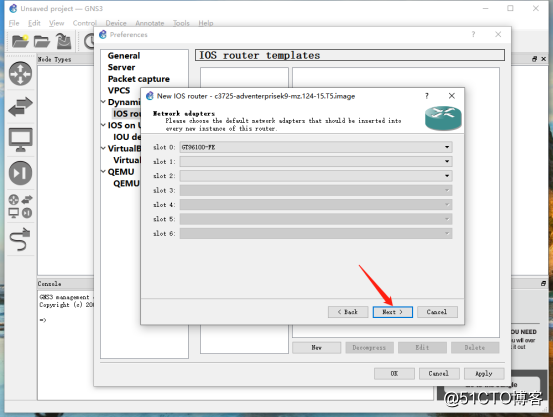Close the New IOS router wizard

451,96
